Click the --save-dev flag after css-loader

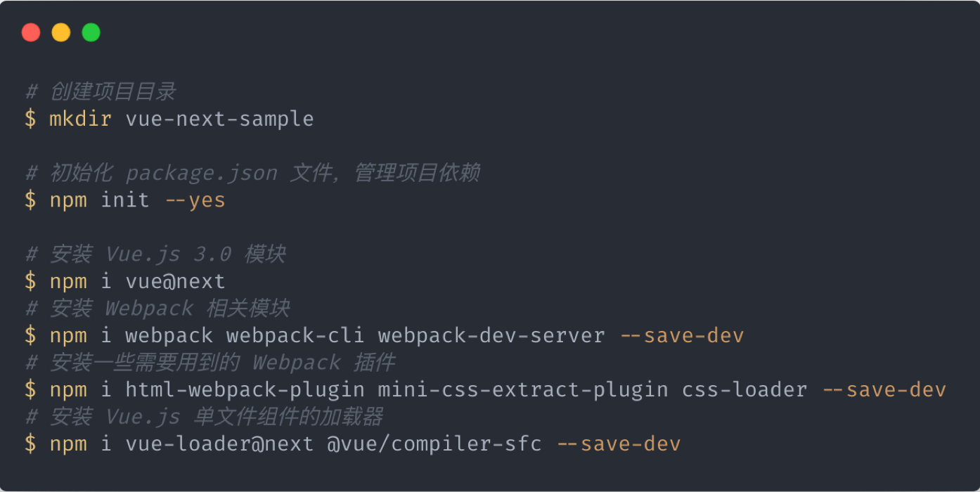point(884,389)
